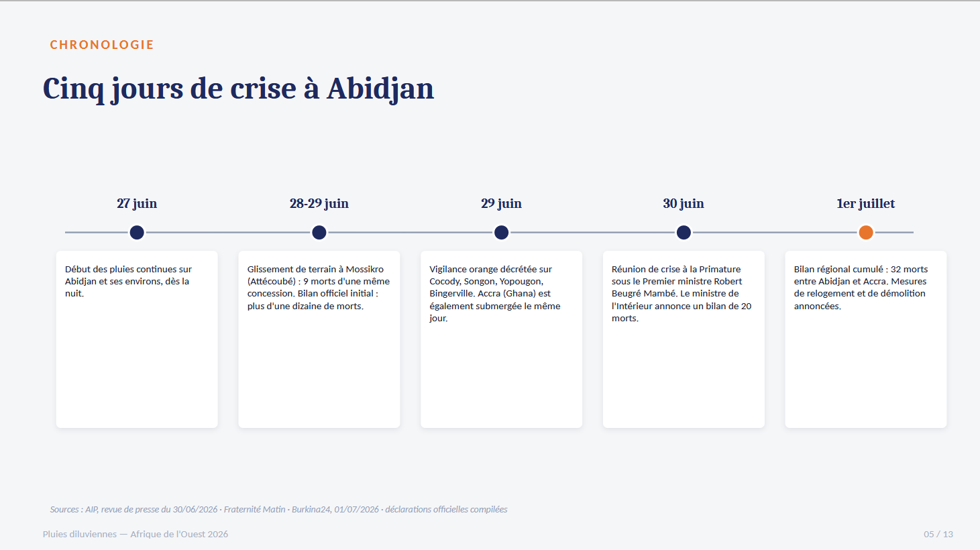Click the 27 juin timeline dot
Screen dimensions: 980x550
point(137,233)
